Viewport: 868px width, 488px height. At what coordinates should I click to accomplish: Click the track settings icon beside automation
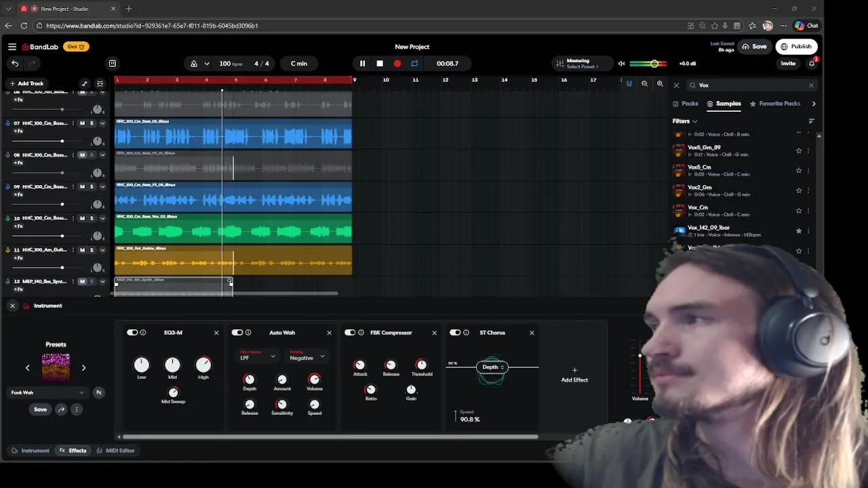pos(100,83)
